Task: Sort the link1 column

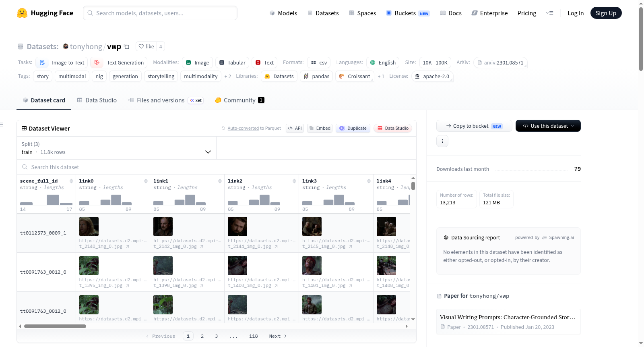Action: (x=220, y=181)
